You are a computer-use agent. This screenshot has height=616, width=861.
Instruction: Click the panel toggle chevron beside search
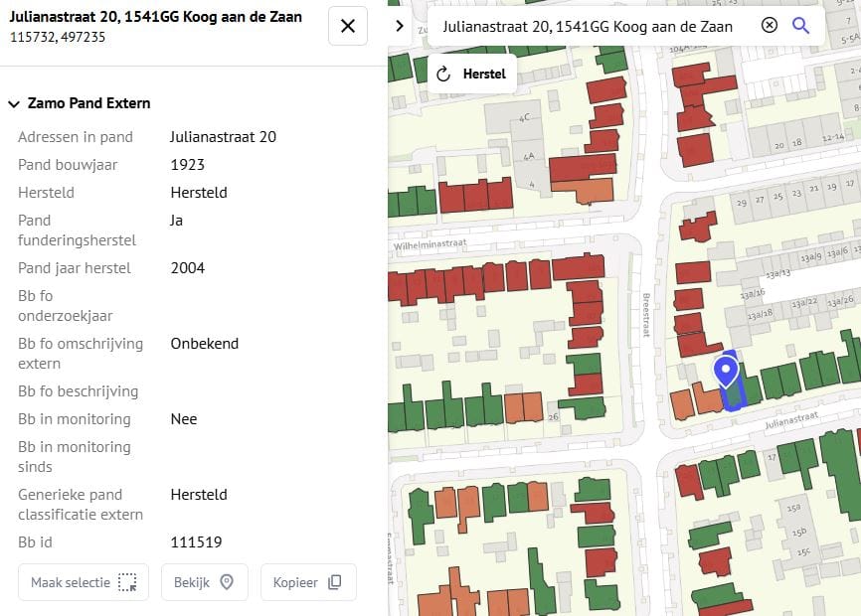[x=400, y=26]
